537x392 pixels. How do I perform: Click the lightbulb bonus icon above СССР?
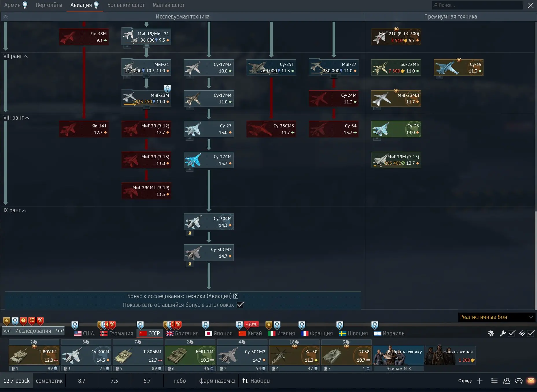pos(140,325)
